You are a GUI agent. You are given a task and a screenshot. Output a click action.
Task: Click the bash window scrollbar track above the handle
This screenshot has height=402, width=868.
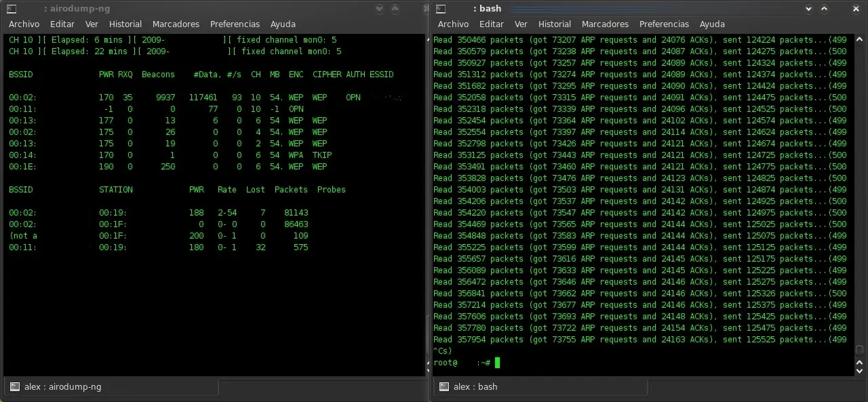pos(859,193)
